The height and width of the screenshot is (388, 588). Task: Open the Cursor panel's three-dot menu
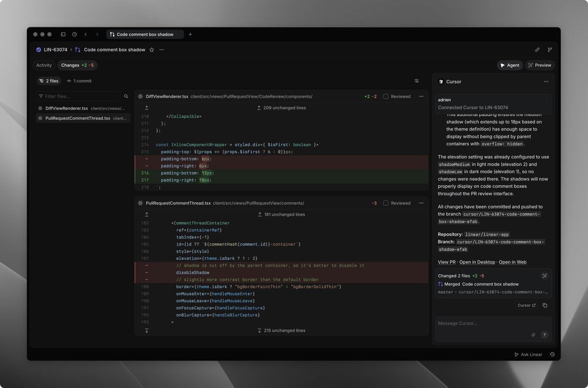click(546, 82)
